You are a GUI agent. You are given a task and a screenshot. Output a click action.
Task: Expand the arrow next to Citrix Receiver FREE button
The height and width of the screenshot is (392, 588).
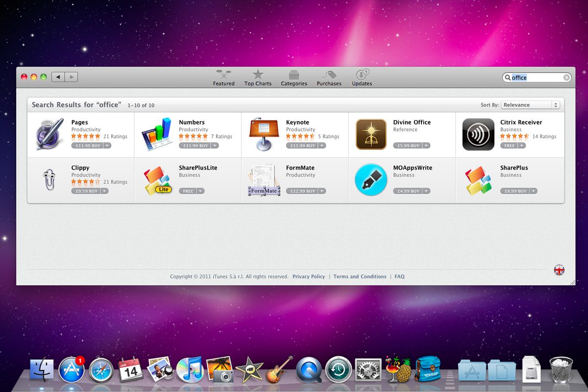point(521,146)
